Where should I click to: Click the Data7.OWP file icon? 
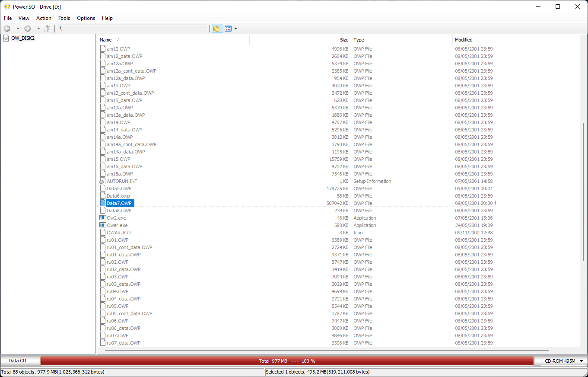(x=102, y=203)
